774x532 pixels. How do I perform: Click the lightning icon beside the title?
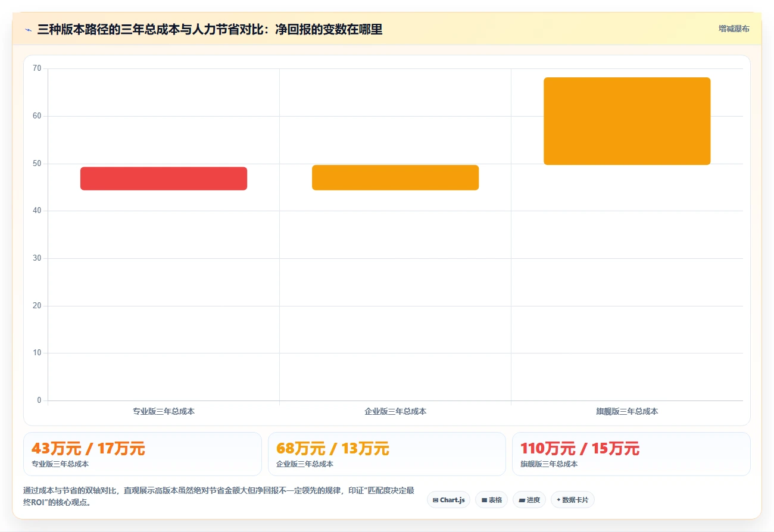click(28, 30)
